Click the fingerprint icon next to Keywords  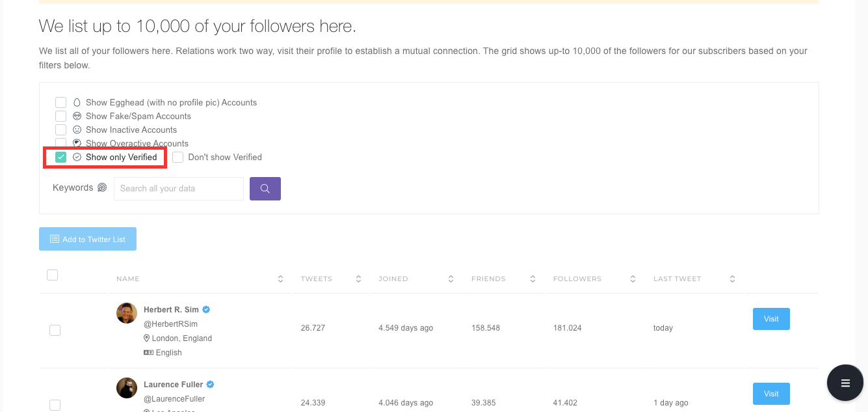tap(102, 187)
